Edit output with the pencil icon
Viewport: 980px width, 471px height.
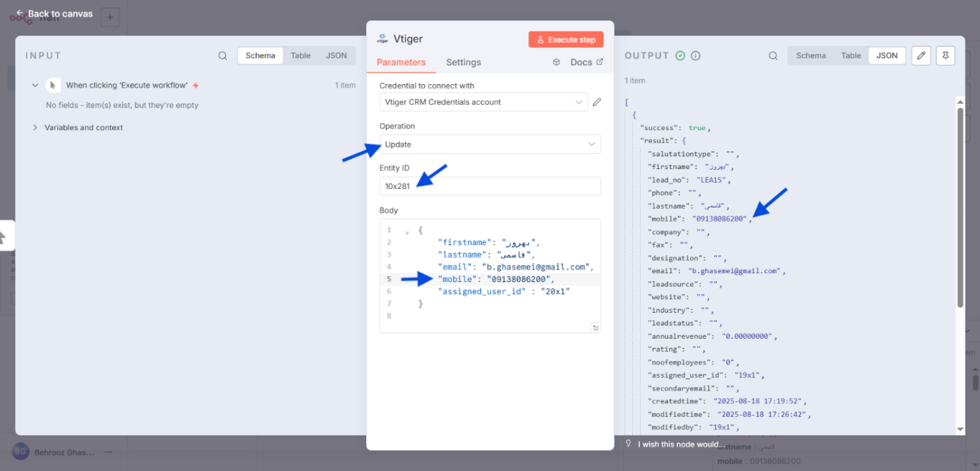click(921, 56)
